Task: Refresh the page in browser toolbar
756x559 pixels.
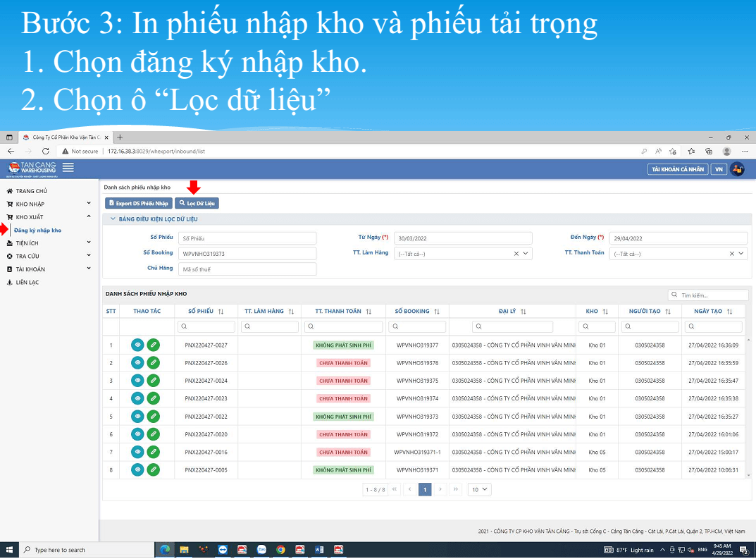Action: click(45, 151)
